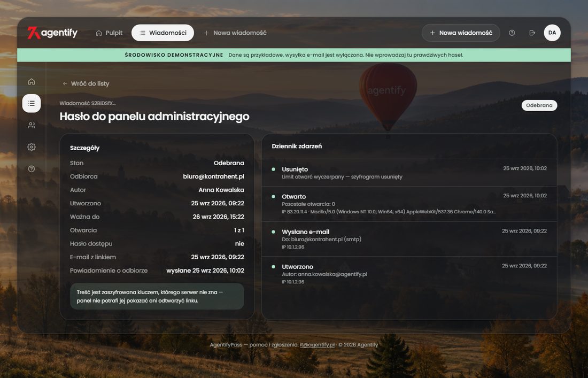Click Autor: anna.kowalska@agentify.pl text
Image resolution: width=588 pixels, height=378 pixels.
(x=324, y=274)
